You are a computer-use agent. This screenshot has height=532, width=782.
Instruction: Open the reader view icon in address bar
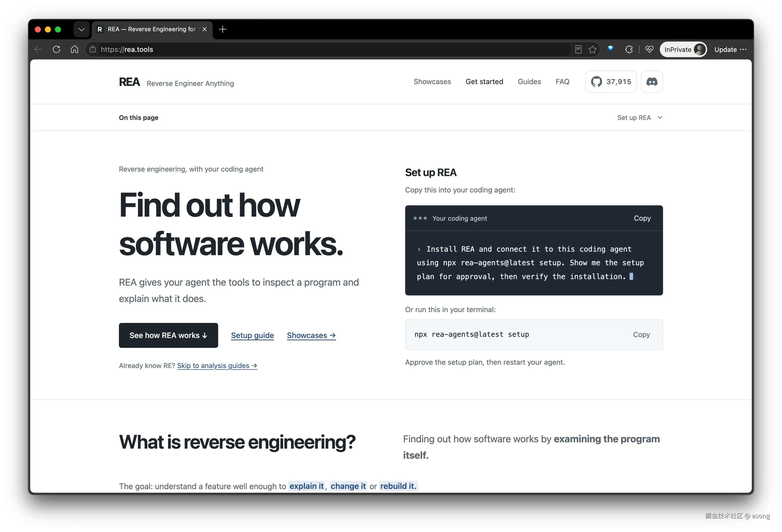point(578,49)
